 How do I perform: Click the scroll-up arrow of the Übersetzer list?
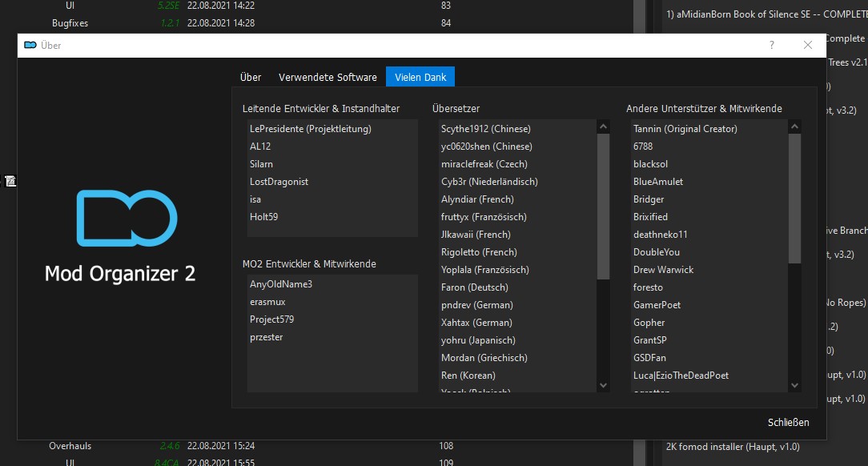[603, 126]
